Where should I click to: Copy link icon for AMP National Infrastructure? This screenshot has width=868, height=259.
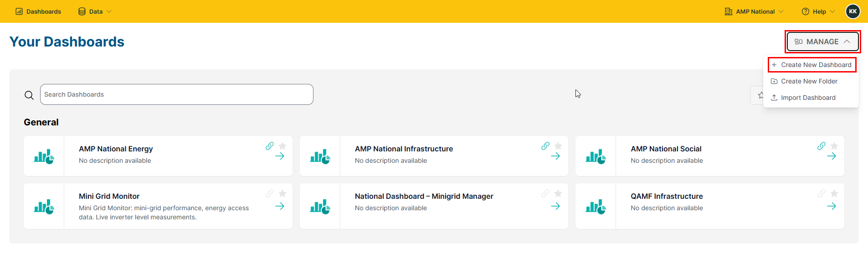click(x=545, y=146)
